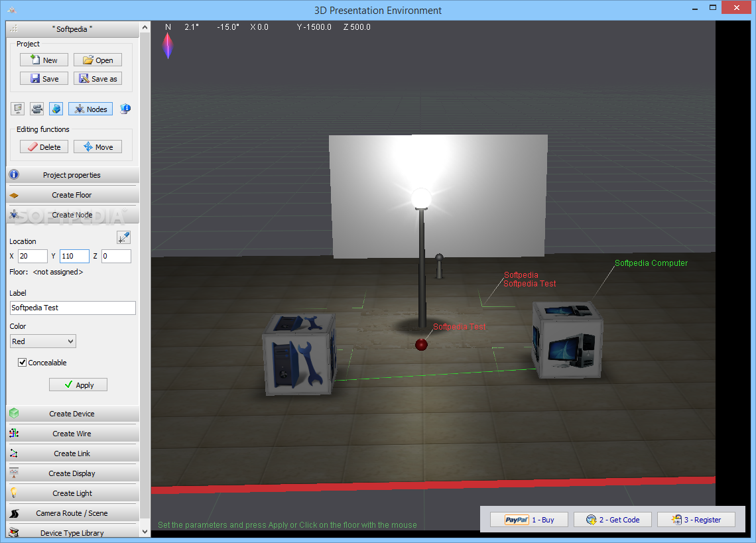Click the sidebar scroll down arrow
Screen dimensions: 756x543
click(x=145, y=532)
